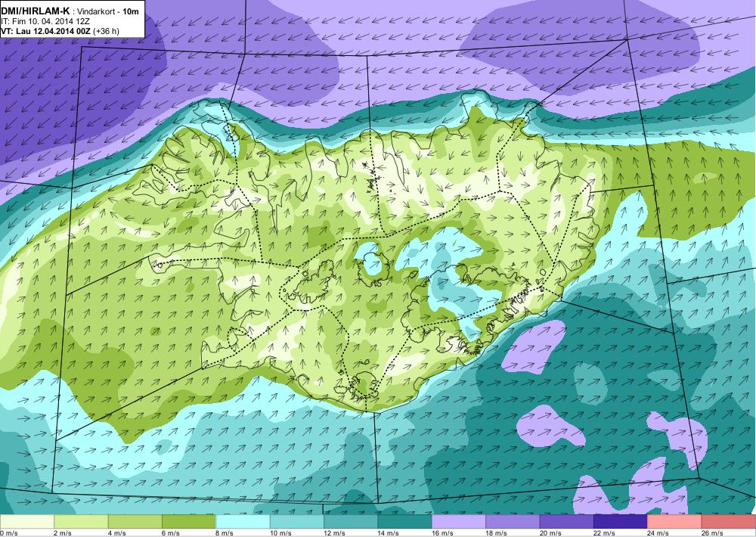
Task: Click the legend swatch for 10–12 m/s
Action: 297,522
